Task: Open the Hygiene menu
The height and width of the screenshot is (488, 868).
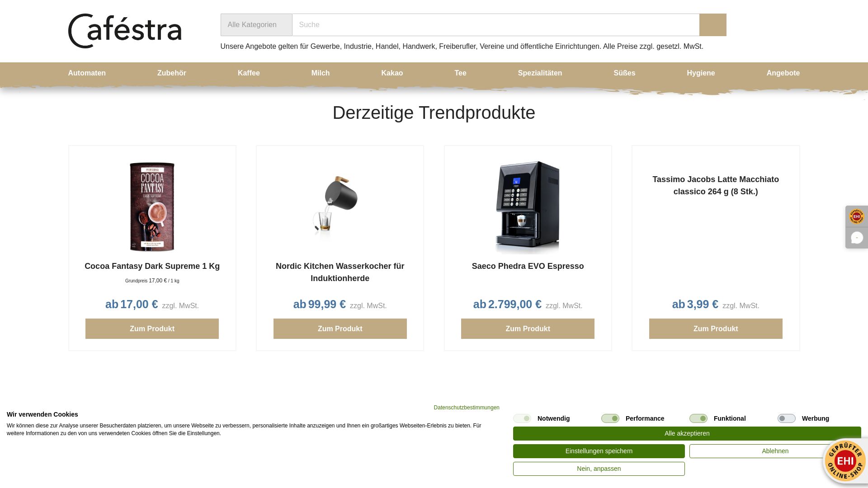Action: (x=701, y=73)
